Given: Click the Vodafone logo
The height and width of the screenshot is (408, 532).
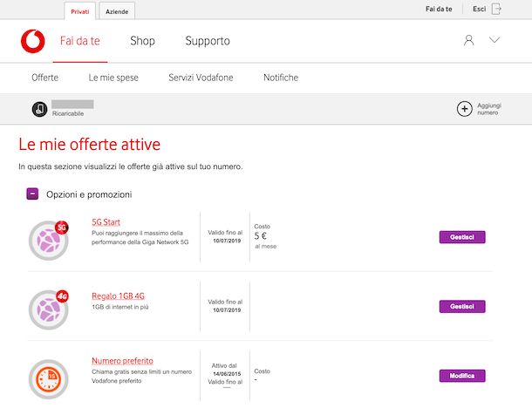Looking at the screenshot, I should 32,41.
